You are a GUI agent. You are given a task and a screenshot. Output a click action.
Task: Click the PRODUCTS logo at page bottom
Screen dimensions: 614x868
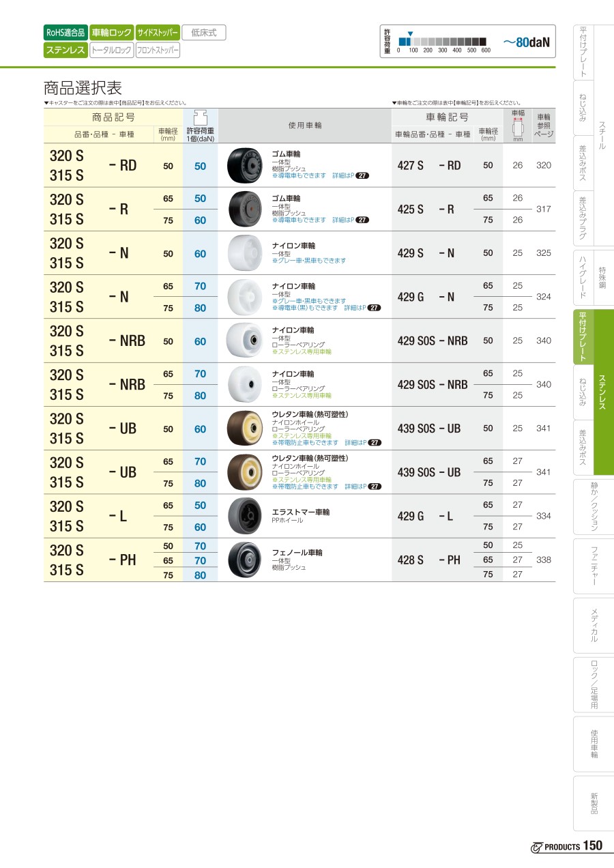click(x=566, y=846)
